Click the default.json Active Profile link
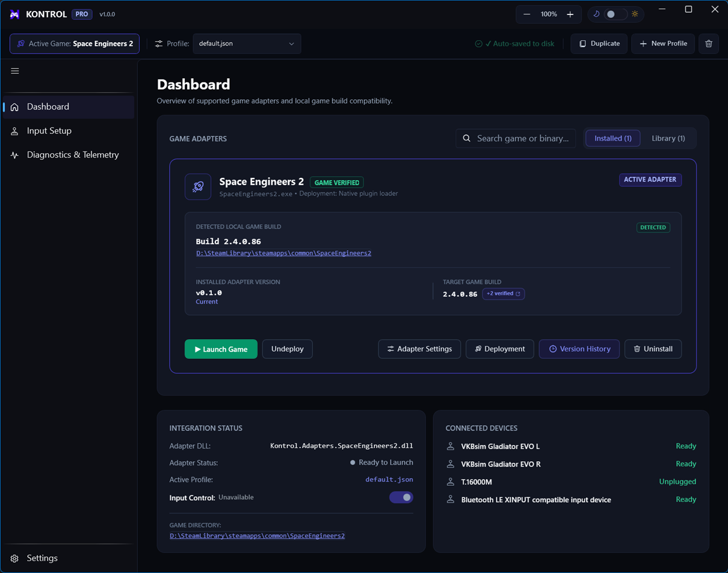This screenshot has height=573, width=728. 389,480
